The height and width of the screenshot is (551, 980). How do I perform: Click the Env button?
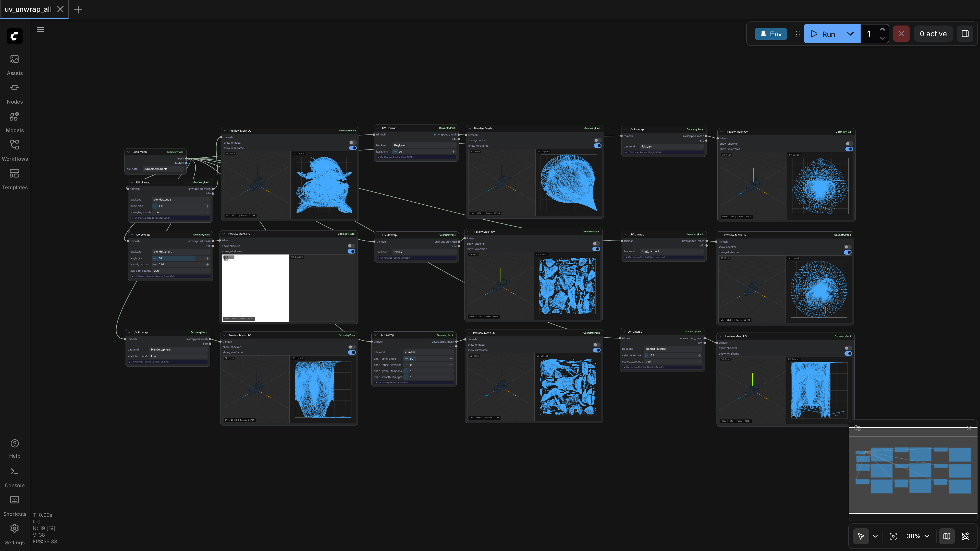(x=771, y=34)
